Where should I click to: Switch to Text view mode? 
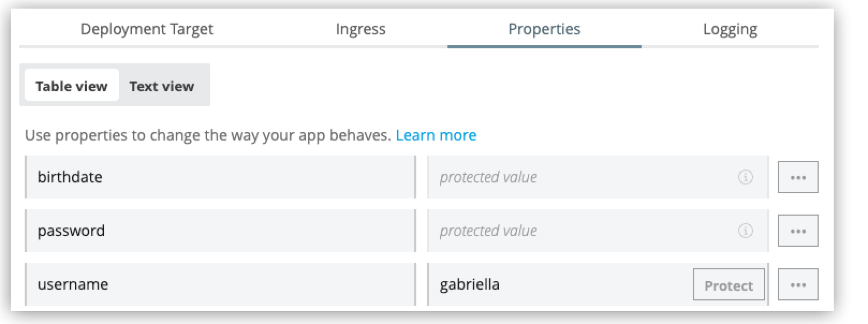point(161,85)
